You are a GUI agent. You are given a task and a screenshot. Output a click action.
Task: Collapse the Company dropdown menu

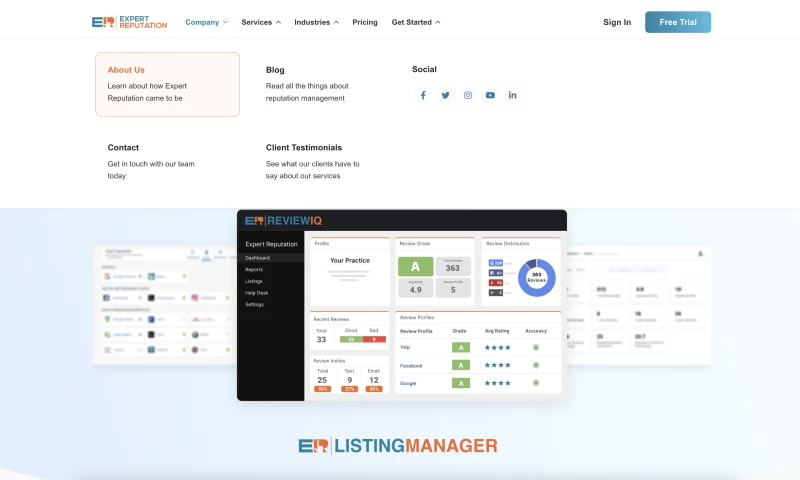[206, 22]
